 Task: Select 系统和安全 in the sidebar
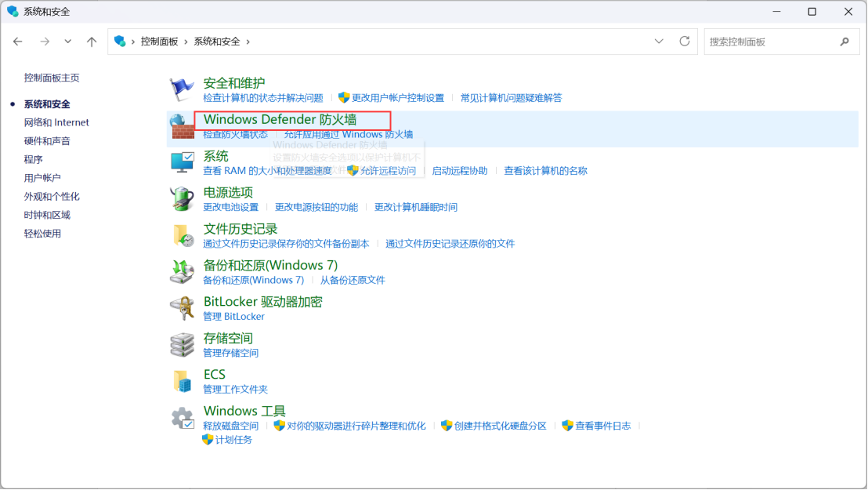click(x=47, y=104)
